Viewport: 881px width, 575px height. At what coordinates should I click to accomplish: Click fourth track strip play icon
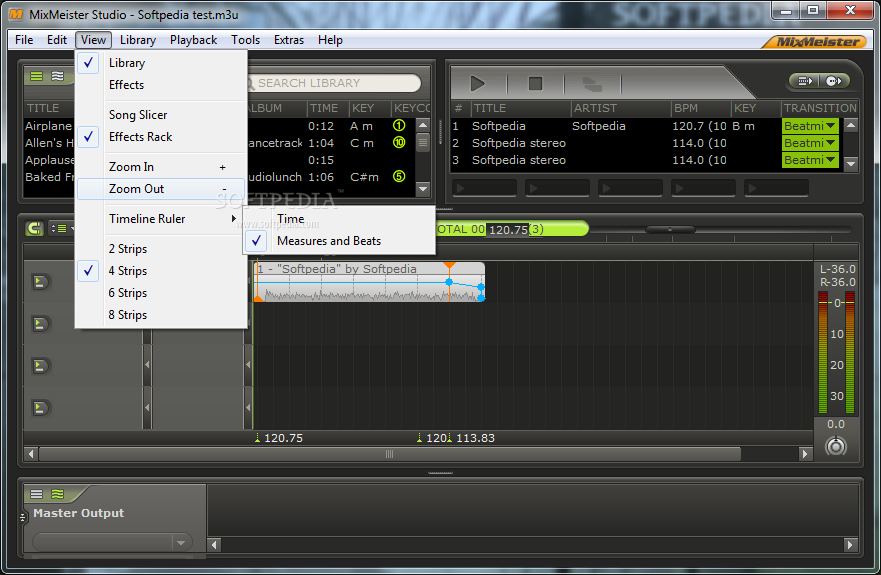tap(39, 408)
